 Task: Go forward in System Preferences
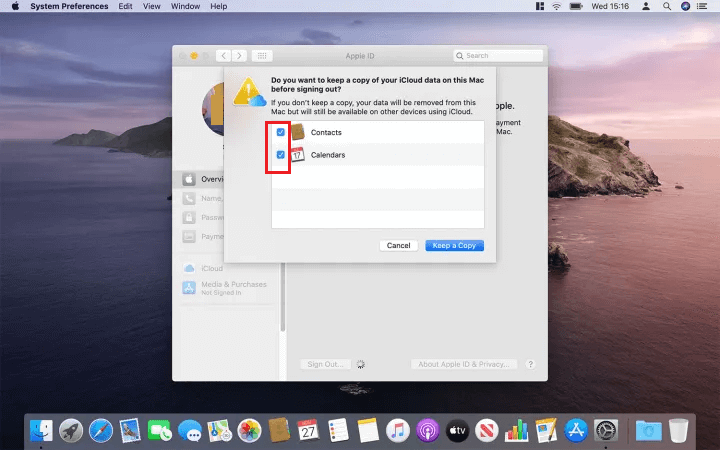(x=239, y=56)
